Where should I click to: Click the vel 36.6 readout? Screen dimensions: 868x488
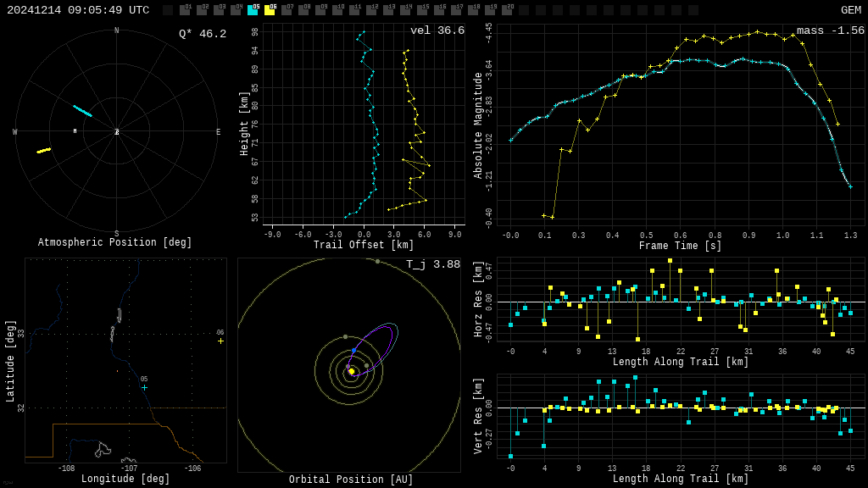[x=437, y=30]
